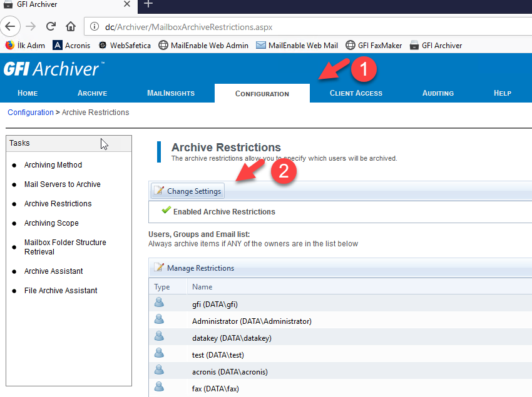This screenshot has width=532, height=397.
Task: Select the fax (DATA\fax) entry
Action: click(215, 388)
